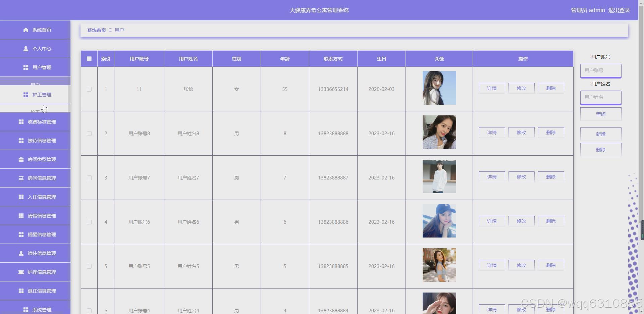Screen dimensions: 644x314
Task: Expand 护工管理 sidebar menu
Action: (x=35, y=95)
